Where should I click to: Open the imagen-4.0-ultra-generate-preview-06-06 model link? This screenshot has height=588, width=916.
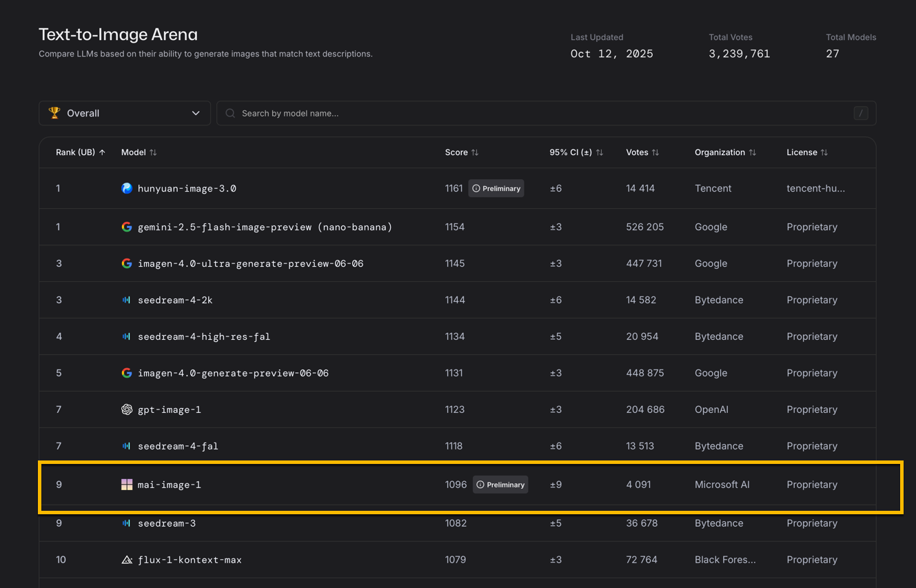tap(250, 263)
